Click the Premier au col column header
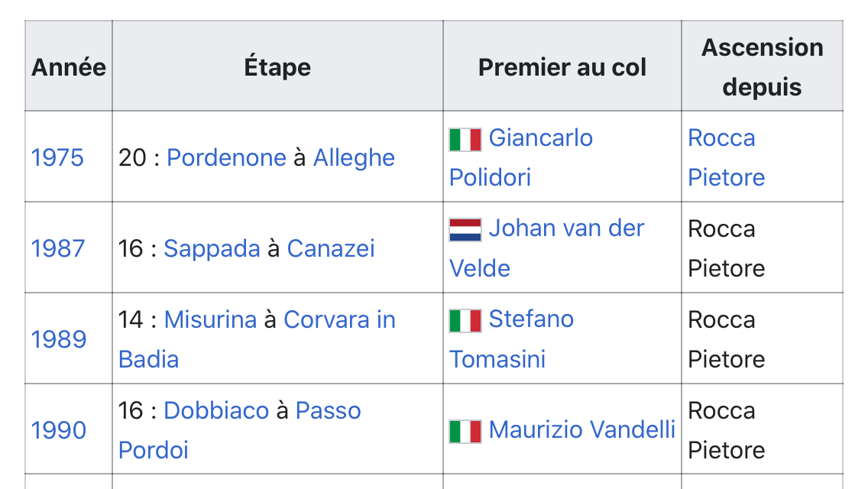Image resolution: width=868 pixels, height=489 pixels. click(562, 67)
